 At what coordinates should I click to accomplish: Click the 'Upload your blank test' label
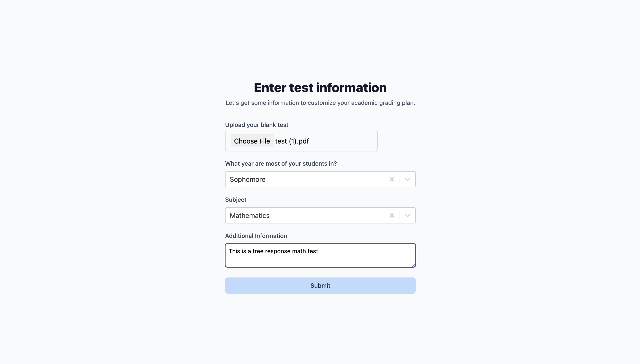click(x=257, y=125)
